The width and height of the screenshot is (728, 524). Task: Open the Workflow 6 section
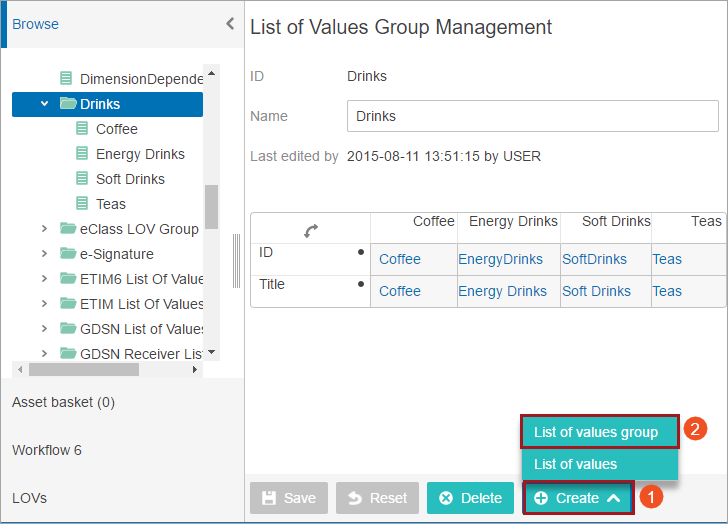[x=47, y=450]
